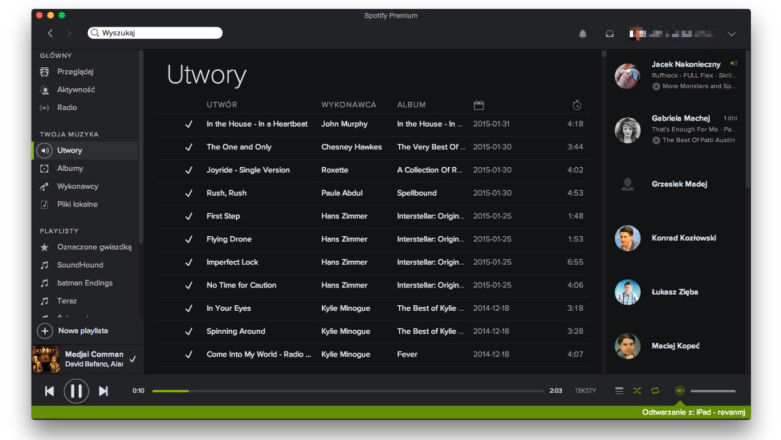The image size is (781, 440).
Task: Toggle saved checkmark for Rush, Rush
Action: [189, 193]
